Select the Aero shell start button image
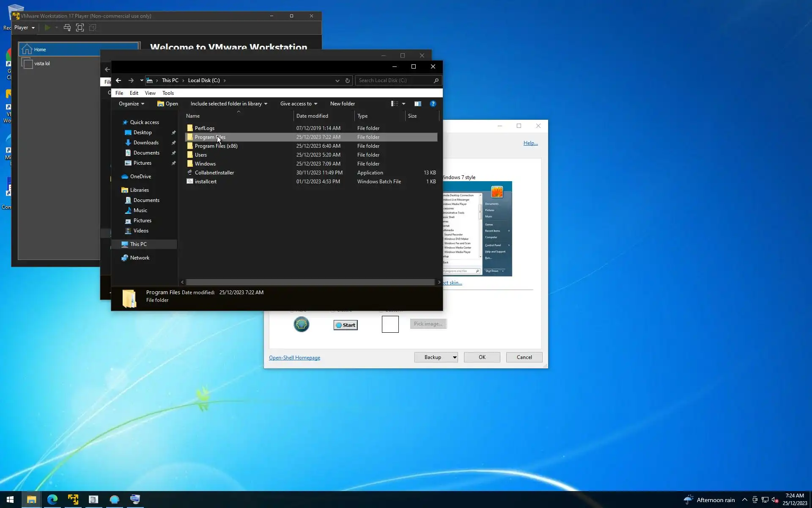The width and height of the screenshot is (812, 508). click(302, 325)
